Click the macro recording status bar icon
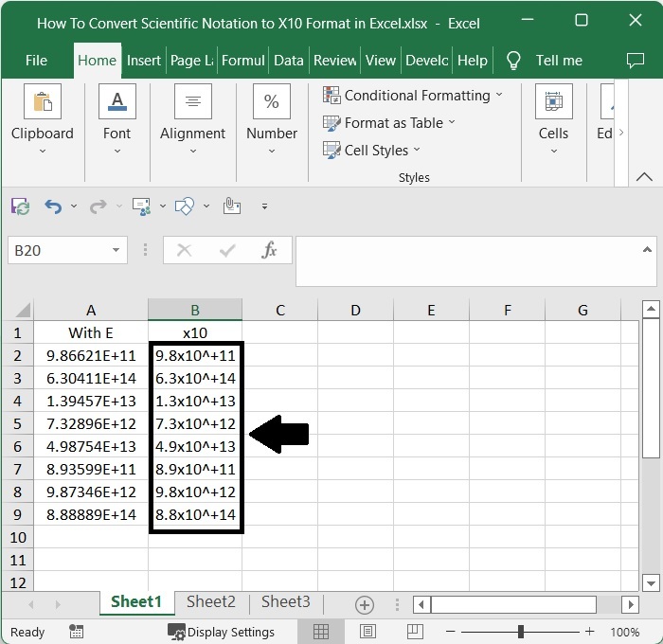This screenshot has width=663, height=644. pos(76,632)
